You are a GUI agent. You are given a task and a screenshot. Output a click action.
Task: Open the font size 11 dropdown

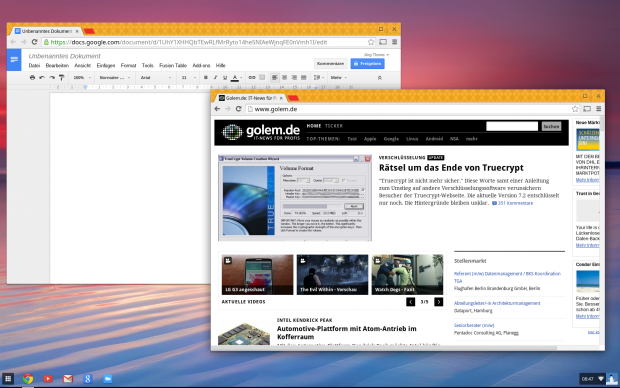[x=189, y=78]
